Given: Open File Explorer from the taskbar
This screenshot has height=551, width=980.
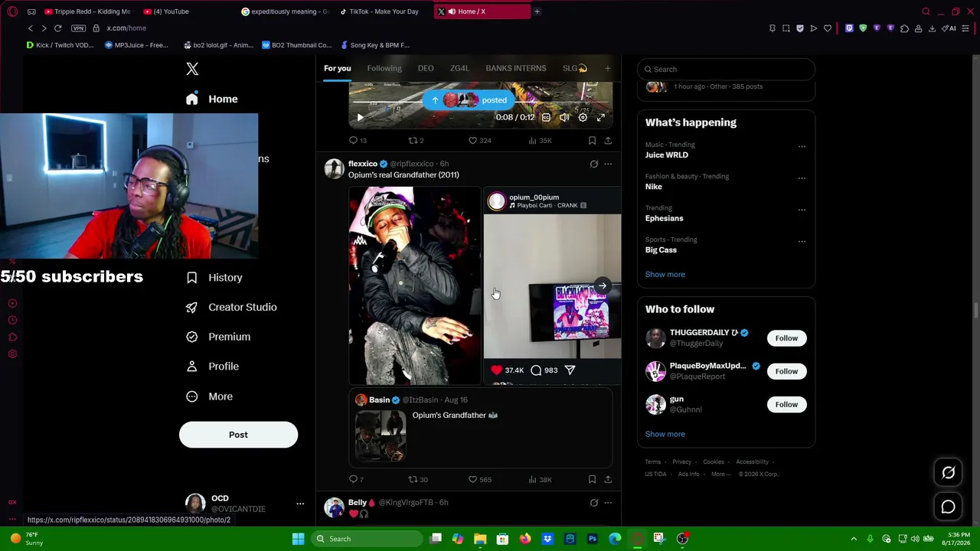Looking at the screenshot, I should (x=480, y=539).
